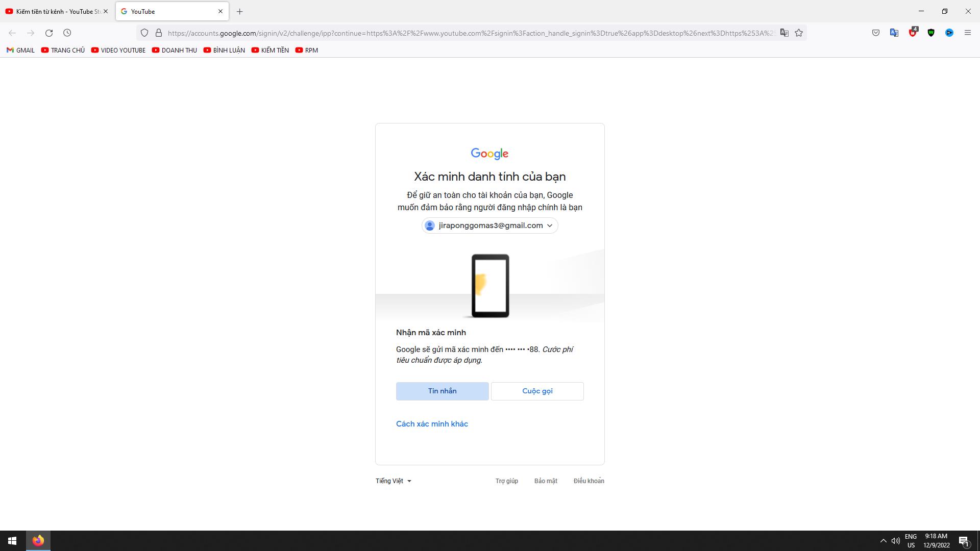980x551 pixels.
Task: Click the tracking protection shield icon
Action: tap(144, 33)
